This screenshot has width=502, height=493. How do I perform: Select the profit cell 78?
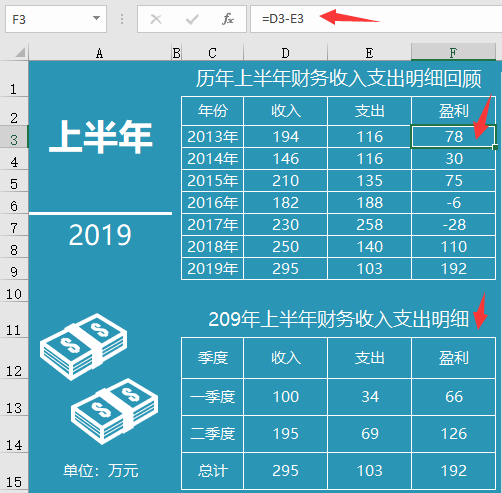point(453,137)
